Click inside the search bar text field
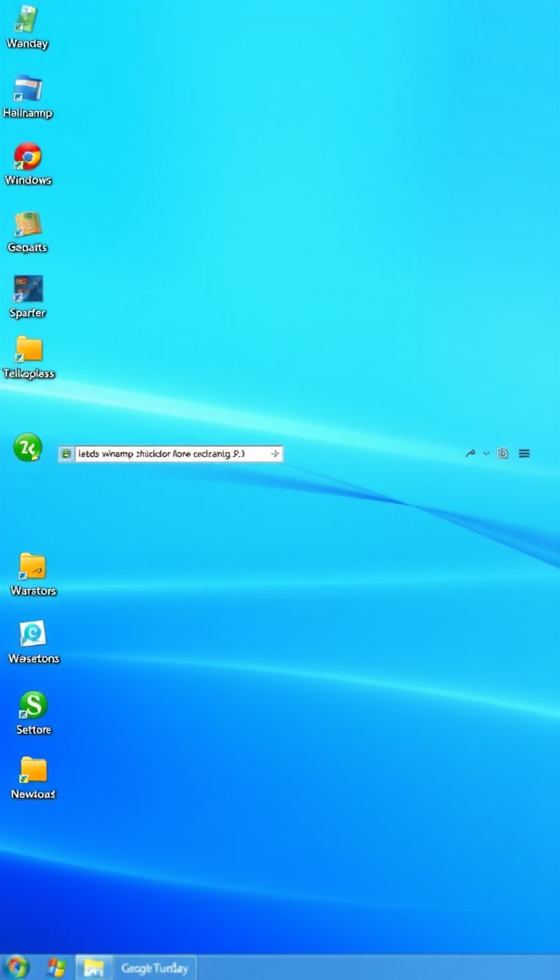560x980 pixels. pyautogui.click(x=171, y=454)
